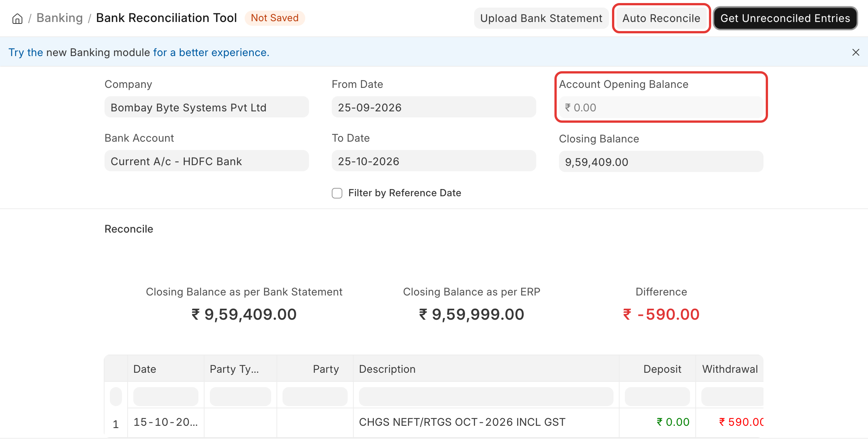Sort by the Date column header
The width and height of the screenshot is (868, 447).
[166, 369]
